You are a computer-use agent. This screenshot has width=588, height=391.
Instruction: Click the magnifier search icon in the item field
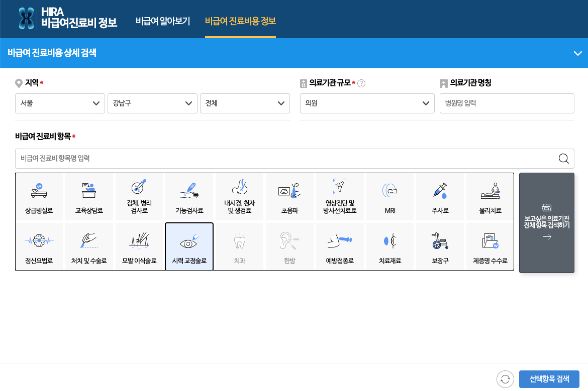click(563, 158)
